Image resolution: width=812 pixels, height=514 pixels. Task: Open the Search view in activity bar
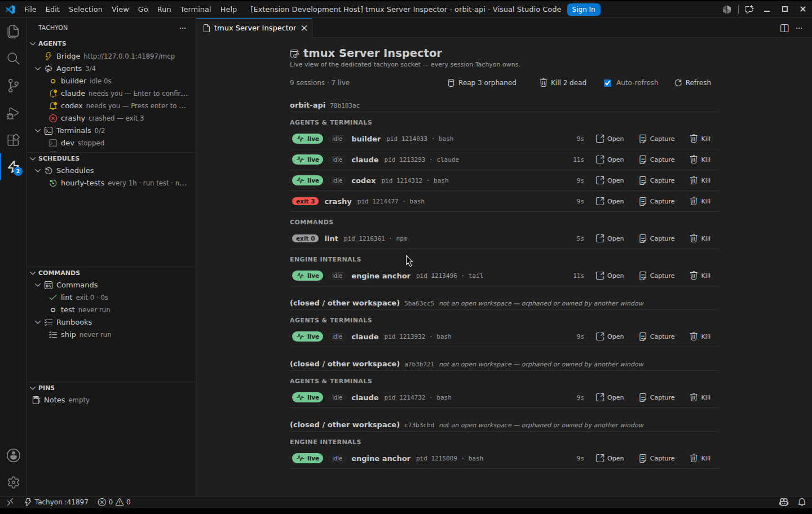pyautogui.click(x=13, y=59)
